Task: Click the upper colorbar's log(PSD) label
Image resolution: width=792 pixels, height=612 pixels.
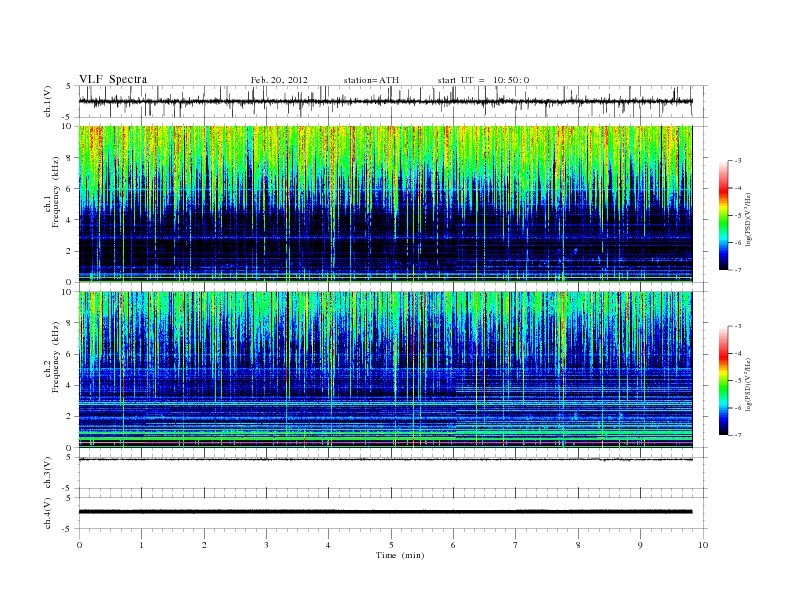Action: [x=748, y=219]
